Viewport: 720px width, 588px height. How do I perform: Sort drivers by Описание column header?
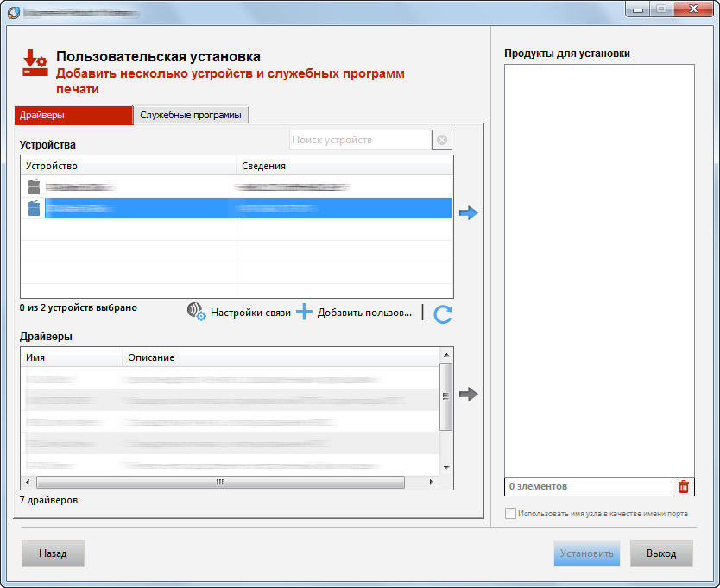coord(281,357)
